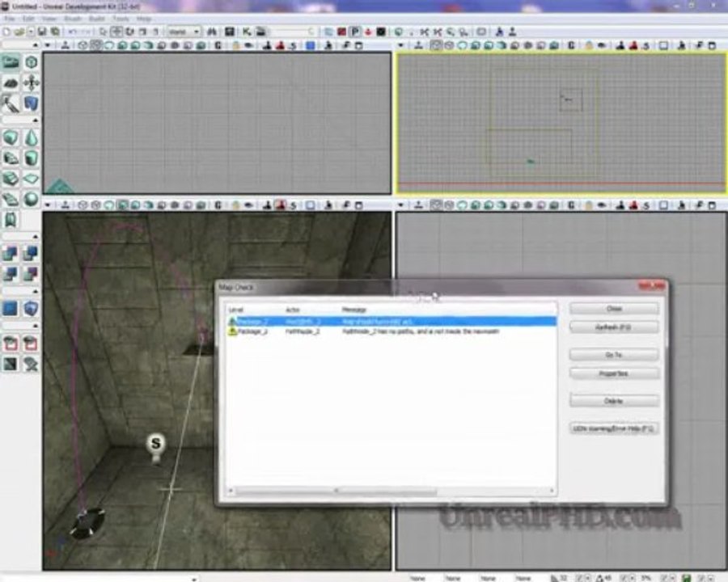Save the current level
This screenshot has width=728, height=582.
pos(42,32)
